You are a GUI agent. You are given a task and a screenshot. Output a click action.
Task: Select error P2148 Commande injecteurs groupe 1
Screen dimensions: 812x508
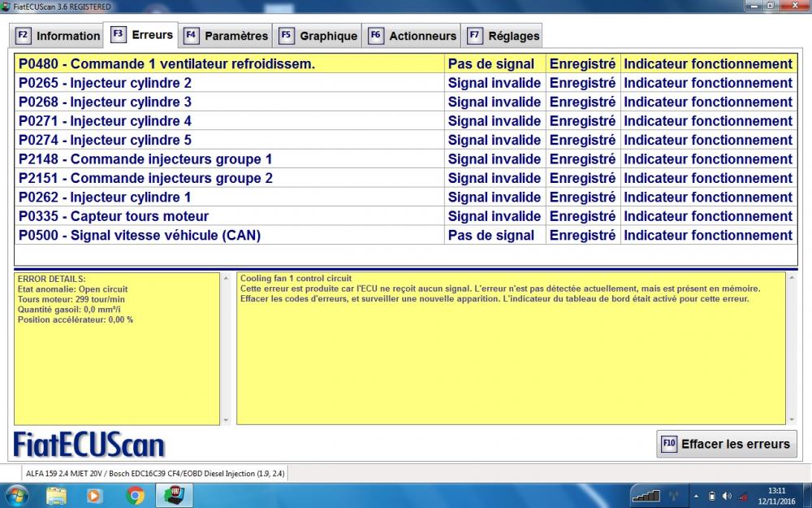(x=405, y=159)
